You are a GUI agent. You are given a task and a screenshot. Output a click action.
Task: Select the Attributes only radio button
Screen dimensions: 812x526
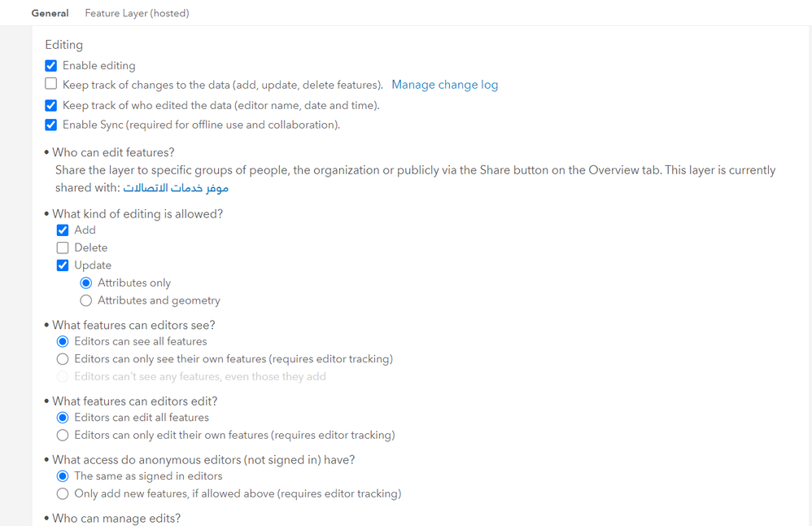coord(86,283)
